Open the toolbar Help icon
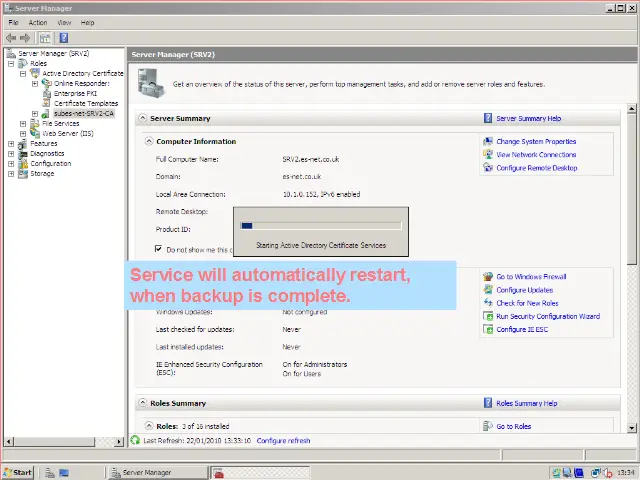This screenshot has height=480, width=640. click(64, 38)
